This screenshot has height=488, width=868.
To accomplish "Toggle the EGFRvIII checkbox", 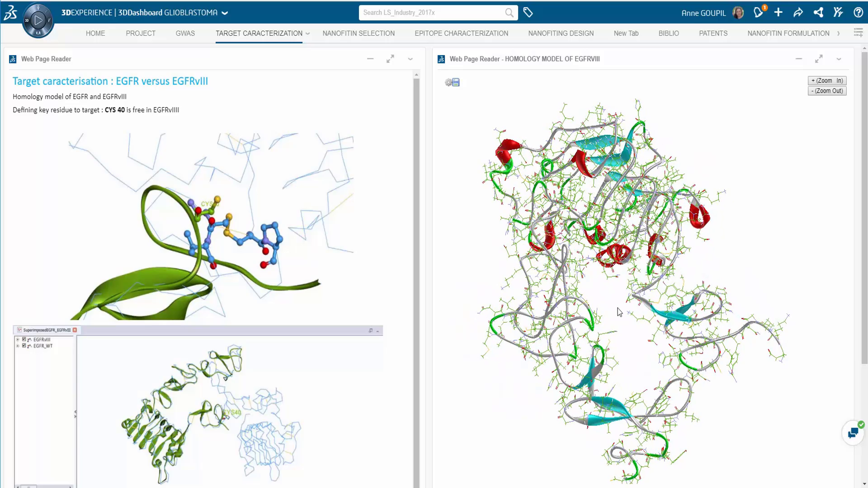I will (x=24, y=339).
